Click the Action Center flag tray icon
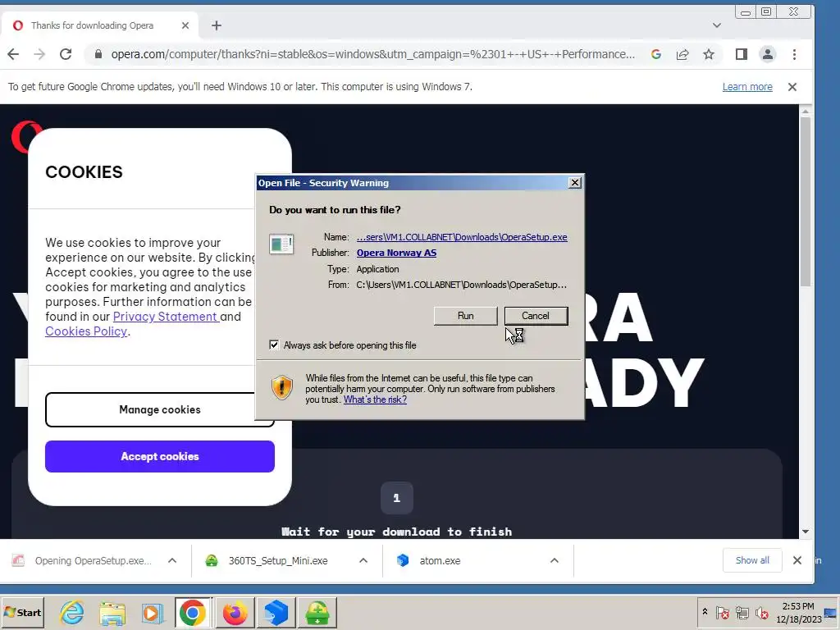 [x=722, y=612]
